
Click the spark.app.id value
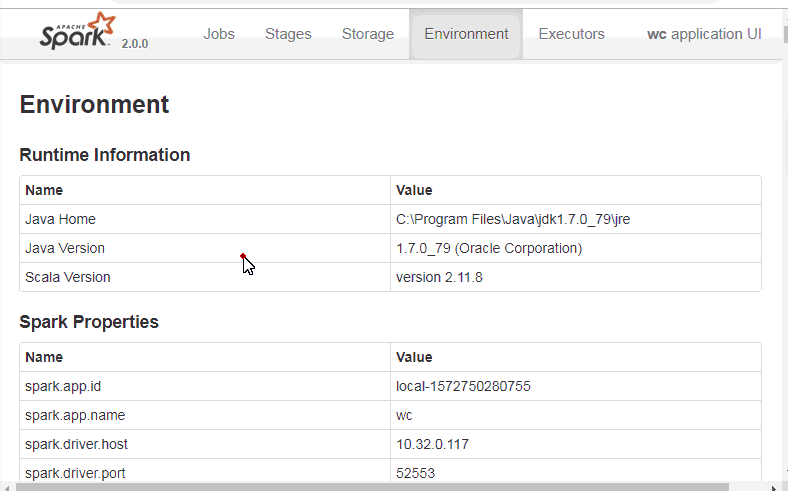coord(463,386)
